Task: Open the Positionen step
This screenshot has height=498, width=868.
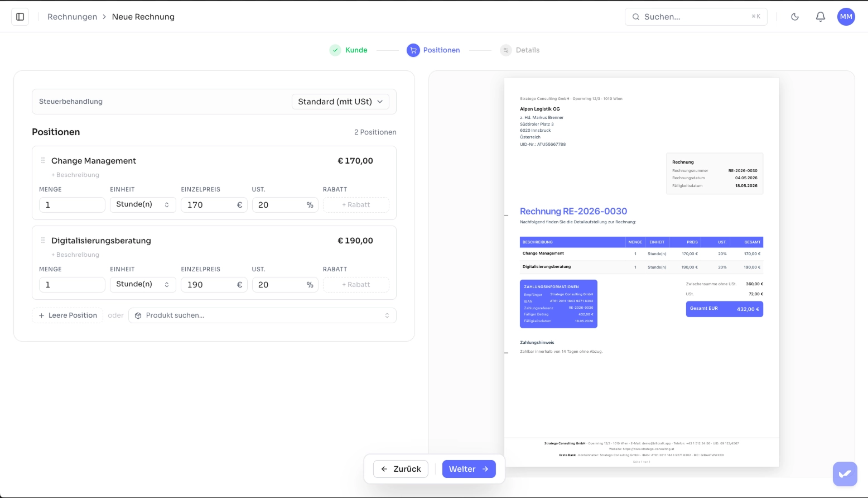Action: (433, 50)
